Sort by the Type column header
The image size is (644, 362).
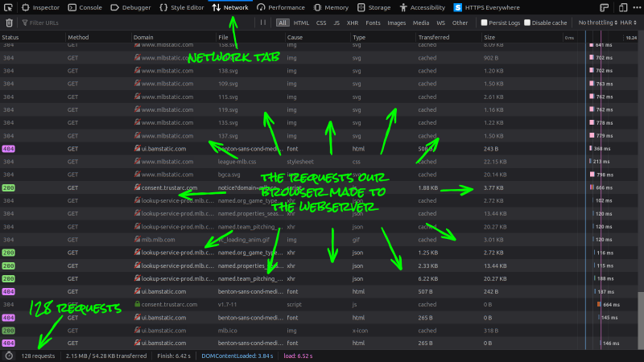pos(383,37)
